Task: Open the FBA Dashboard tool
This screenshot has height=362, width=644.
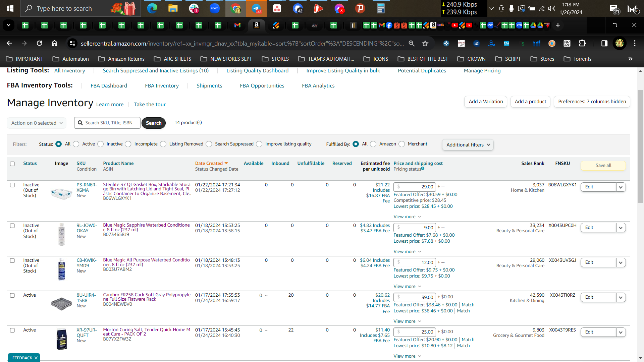Action: click(x=109, y=86)
